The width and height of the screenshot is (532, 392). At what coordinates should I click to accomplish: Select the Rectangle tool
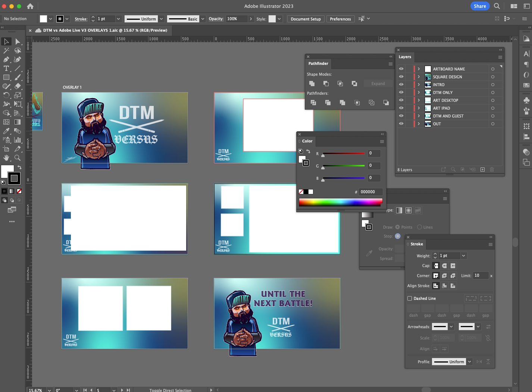point(6,77)
